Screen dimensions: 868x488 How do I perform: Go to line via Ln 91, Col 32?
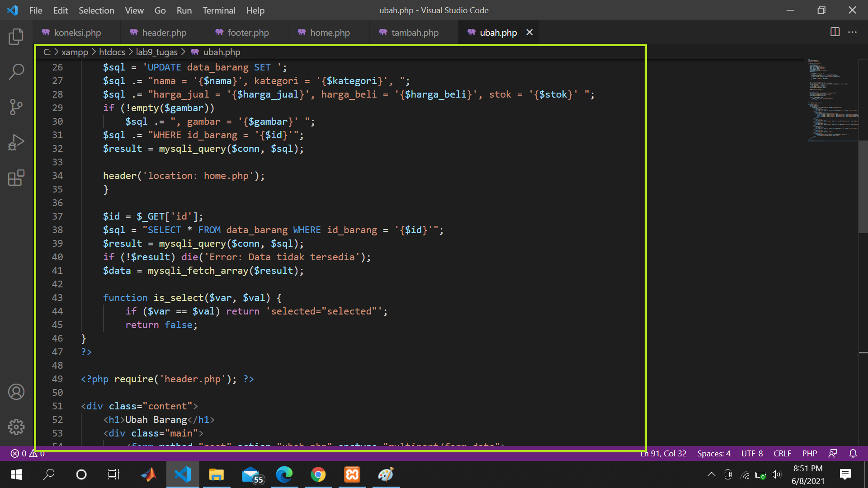pyautogui.click(x=663, y=453)
